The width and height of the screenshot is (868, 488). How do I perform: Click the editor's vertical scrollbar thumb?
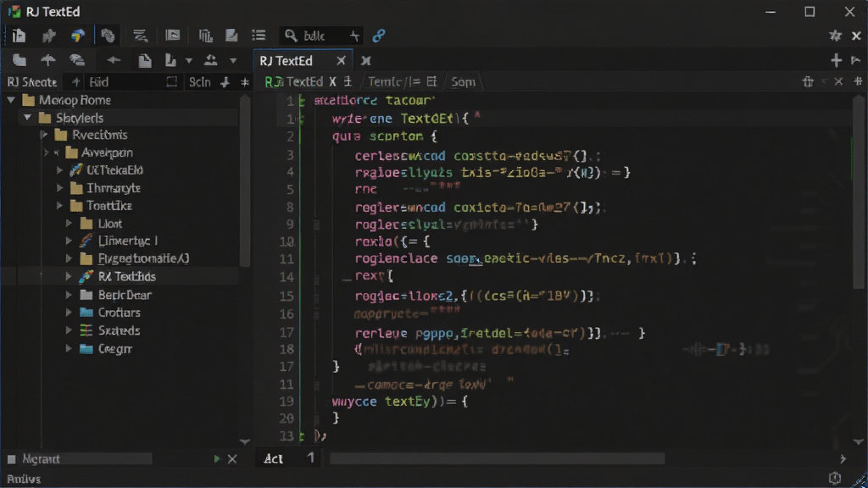[859, 194]
